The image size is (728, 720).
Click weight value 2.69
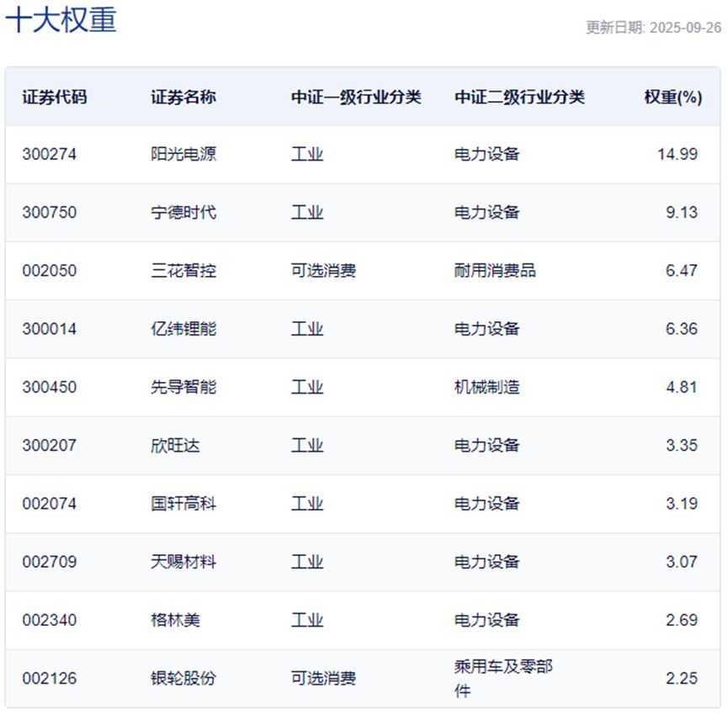click(x=682, y=620)
